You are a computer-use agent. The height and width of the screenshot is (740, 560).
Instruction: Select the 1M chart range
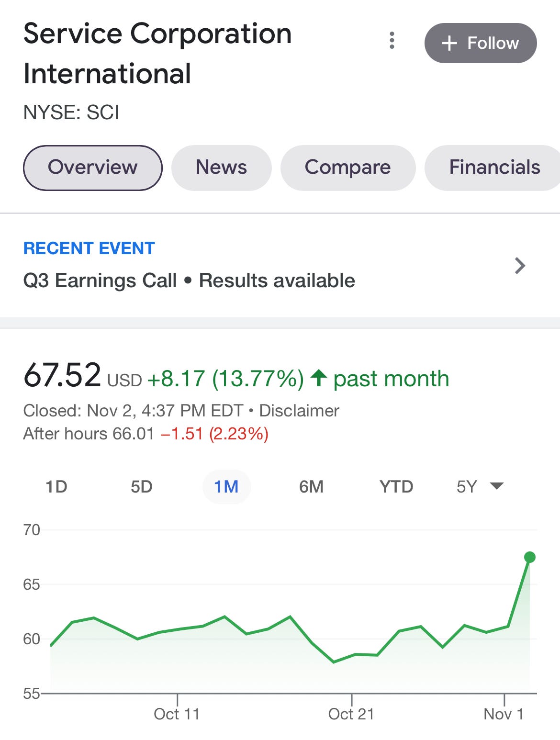point(226,487)
